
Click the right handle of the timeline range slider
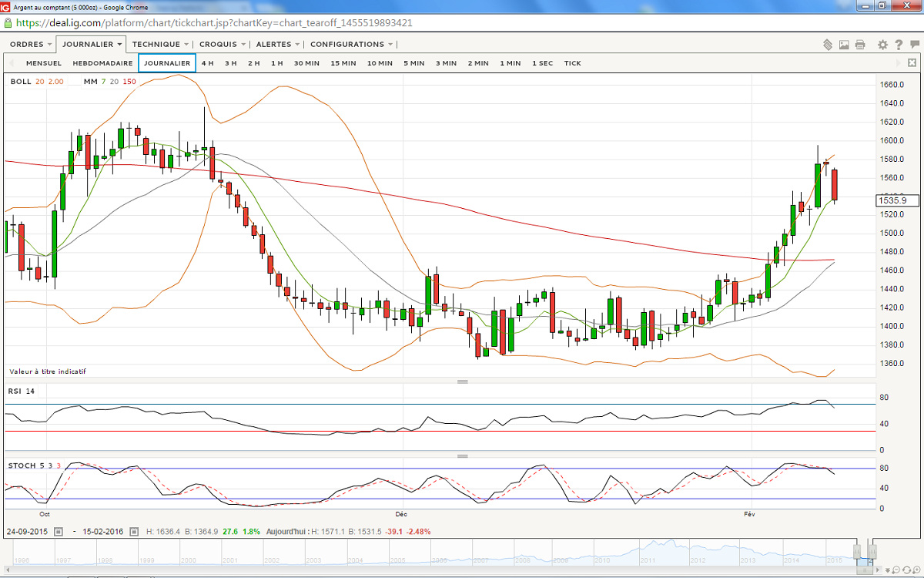[x=872, y=551]
